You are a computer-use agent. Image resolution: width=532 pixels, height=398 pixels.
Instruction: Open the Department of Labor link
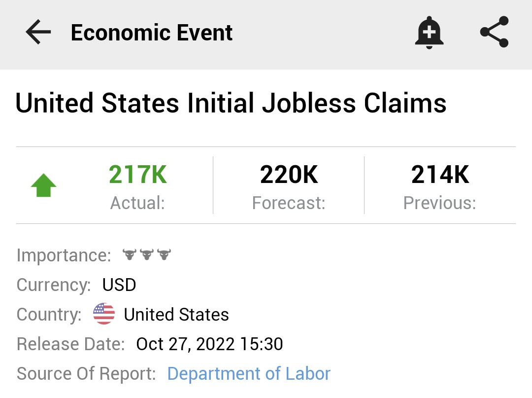[x=249, y=373]
